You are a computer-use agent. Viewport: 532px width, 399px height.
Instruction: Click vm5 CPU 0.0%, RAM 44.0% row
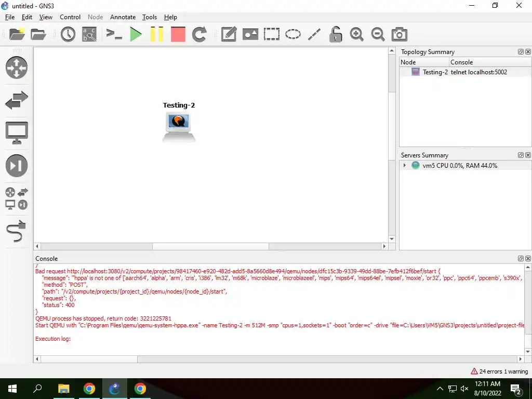pyautogui.click(x=465, y=166)
